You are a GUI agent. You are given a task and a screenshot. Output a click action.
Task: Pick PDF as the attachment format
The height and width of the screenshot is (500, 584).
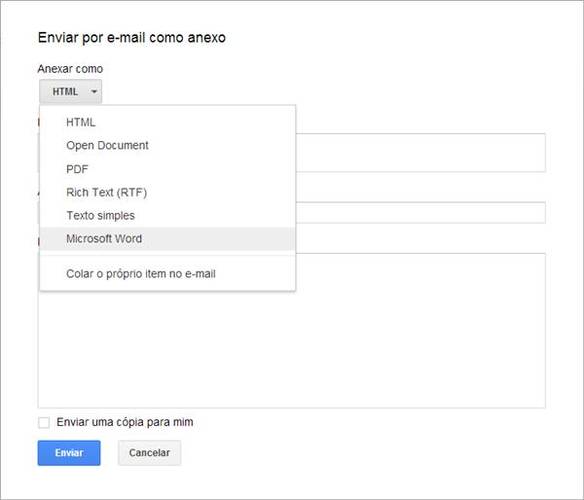point(167,169)
